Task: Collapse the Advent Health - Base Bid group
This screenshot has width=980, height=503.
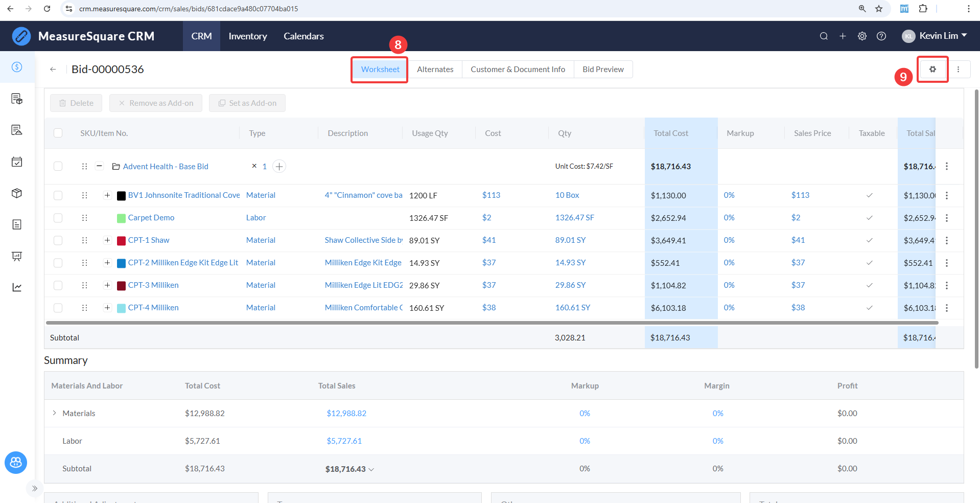Action: click(x=100, y=166)
